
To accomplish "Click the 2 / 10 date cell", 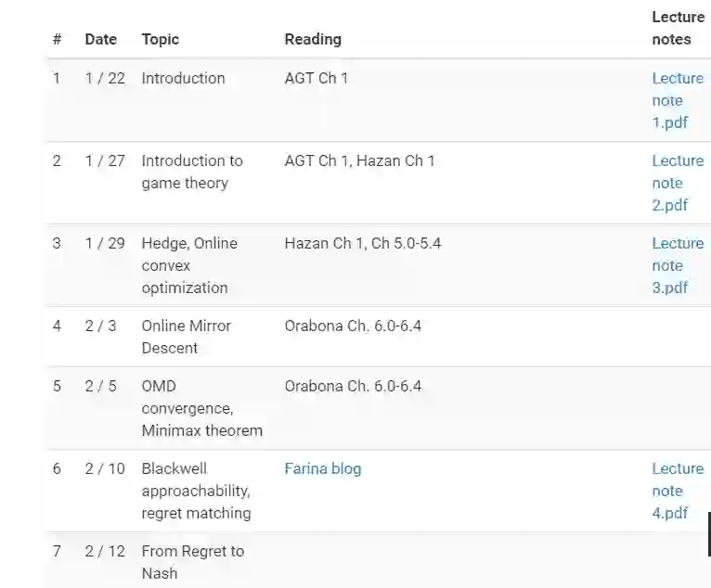I will (x=104, y=468).
